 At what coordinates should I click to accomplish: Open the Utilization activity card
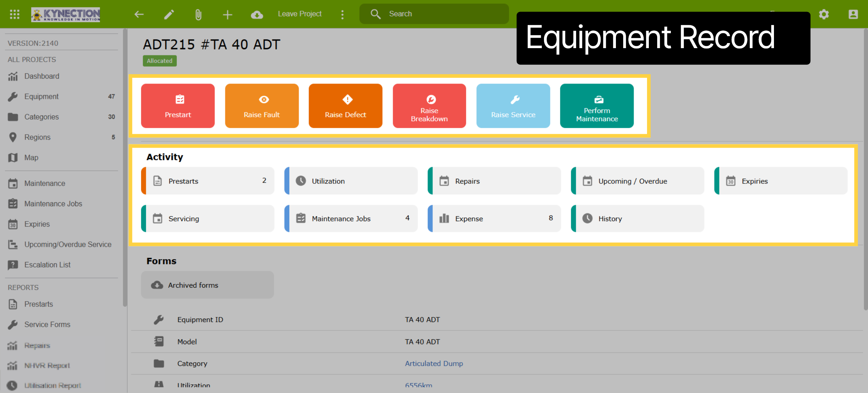tap(351, 181)
